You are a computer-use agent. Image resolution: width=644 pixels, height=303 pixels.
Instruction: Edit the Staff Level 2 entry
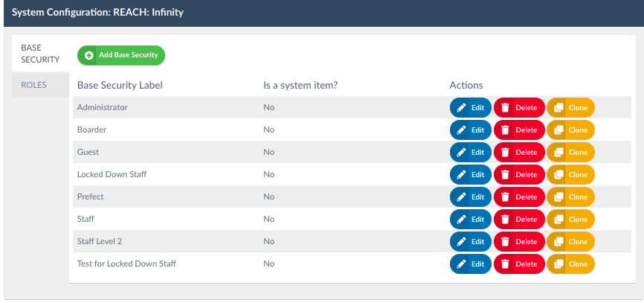tap(470, 242)
